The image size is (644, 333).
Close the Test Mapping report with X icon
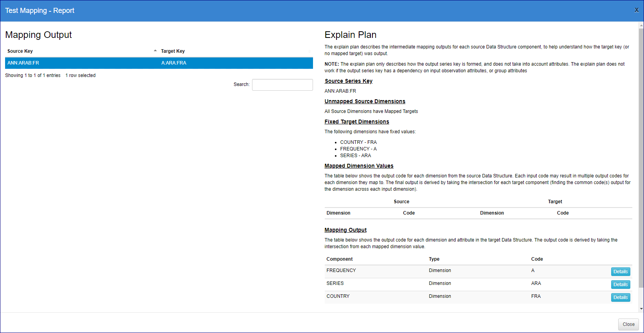[636, 10]
